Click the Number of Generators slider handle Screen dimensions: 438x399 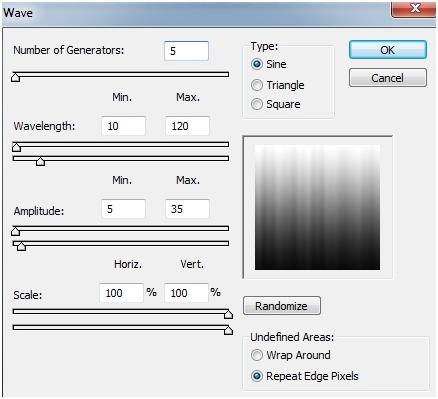(x=15, y=77)
